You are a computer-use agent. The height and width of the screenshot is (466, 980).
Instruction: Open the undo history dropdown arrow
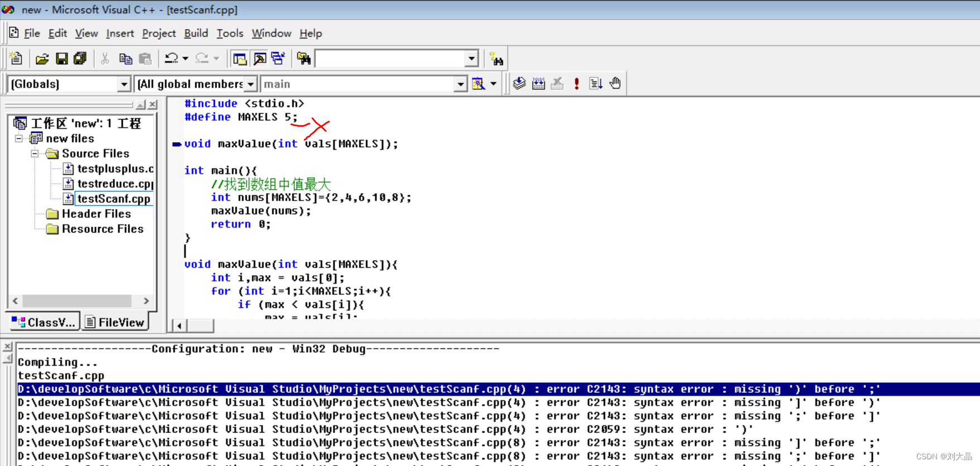tap(185, 59)
